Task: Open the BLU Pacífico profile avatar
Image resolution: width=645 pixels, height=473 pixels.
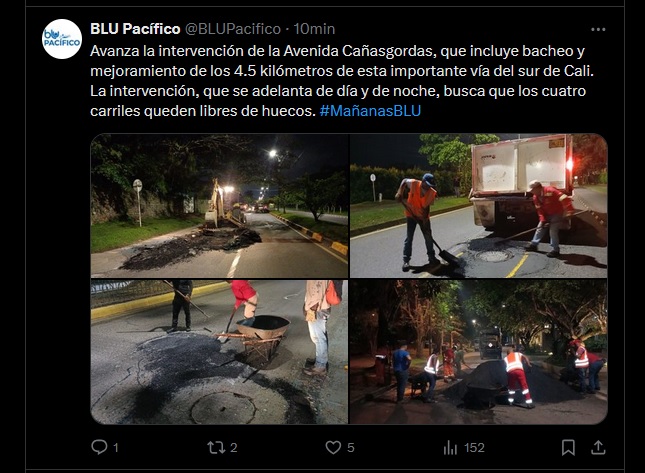Action: point(62,39)
